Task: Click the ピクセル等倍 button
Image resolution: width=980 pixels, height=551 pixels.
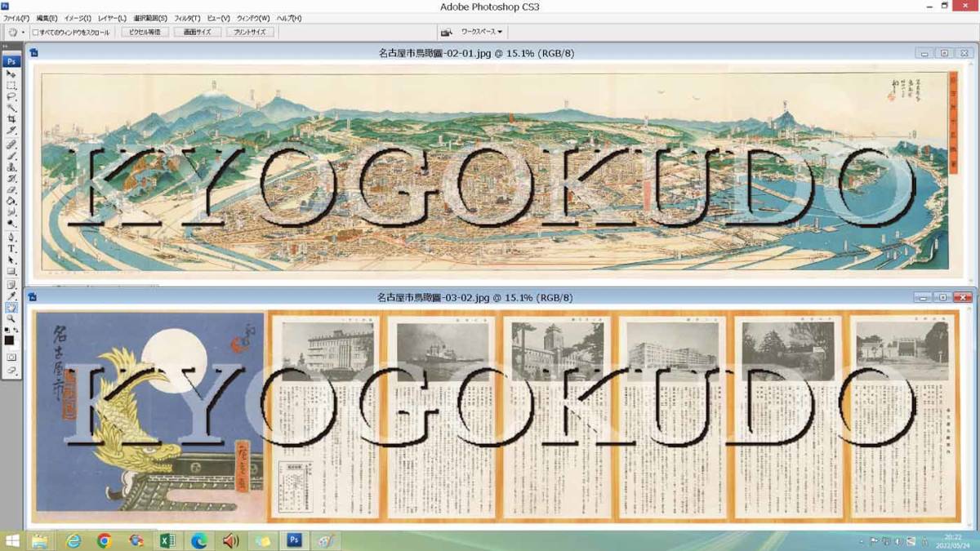Action: (x=145, y=33)
